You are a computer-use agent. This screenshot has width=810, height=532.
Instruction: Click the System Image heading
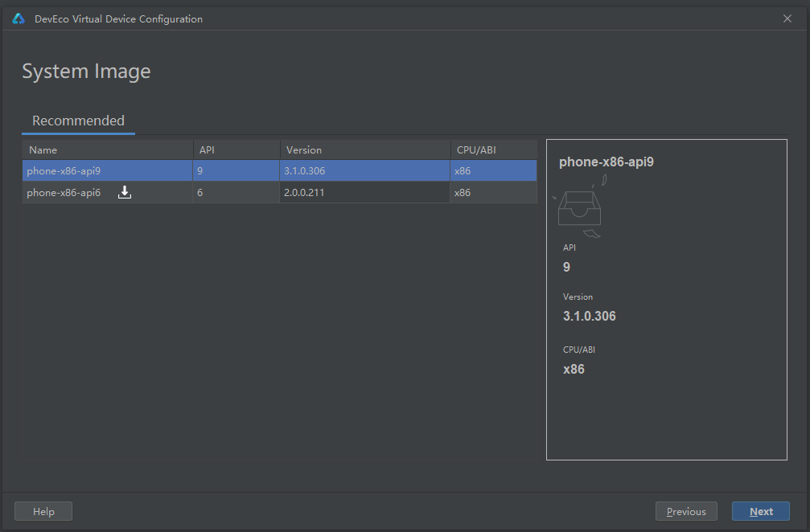click(x=86, y=72)
